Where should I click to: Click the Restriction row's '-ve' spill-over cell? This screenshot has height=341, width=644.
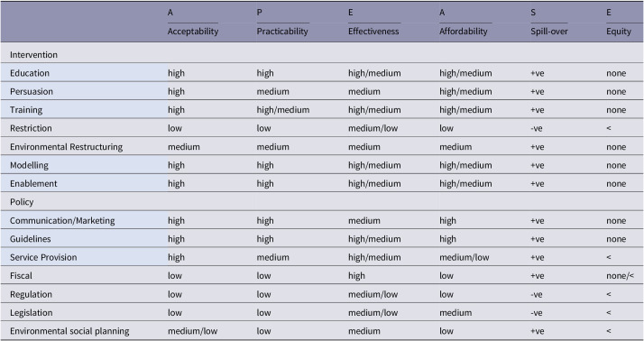coord(537,128)
